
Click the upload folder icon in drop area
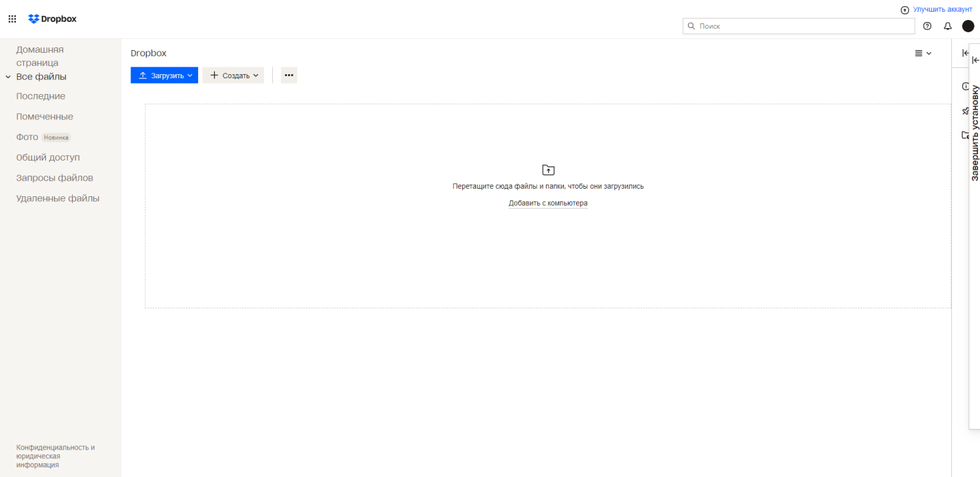(x=548, y=170)
